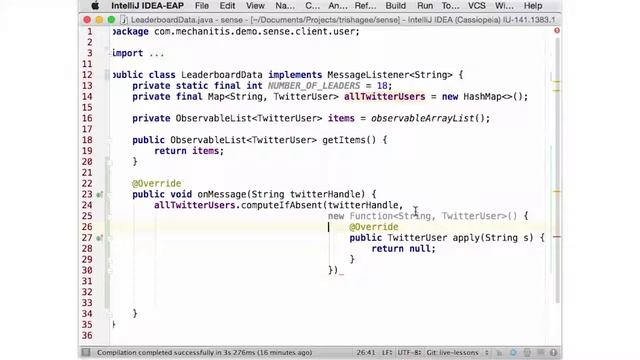The width and height of the screenshot is (640, 360).
Task: Click the red error mark in the error stripe
Action: [556, 237]
